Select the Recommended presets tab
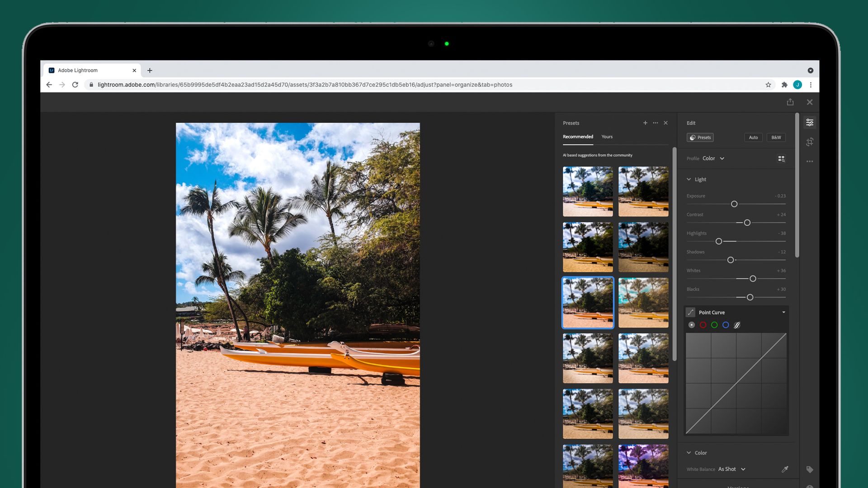The height and width of the screenshot is (488, 868). coord(578,136)
